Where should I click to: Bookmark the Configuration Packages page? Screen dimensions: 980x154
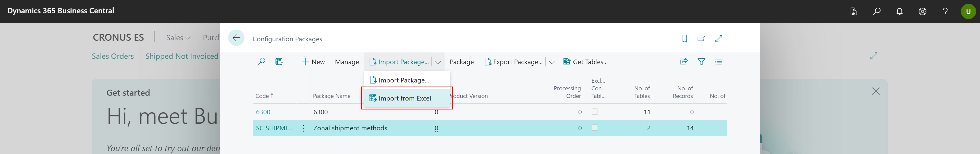click(x=684, y=39)
